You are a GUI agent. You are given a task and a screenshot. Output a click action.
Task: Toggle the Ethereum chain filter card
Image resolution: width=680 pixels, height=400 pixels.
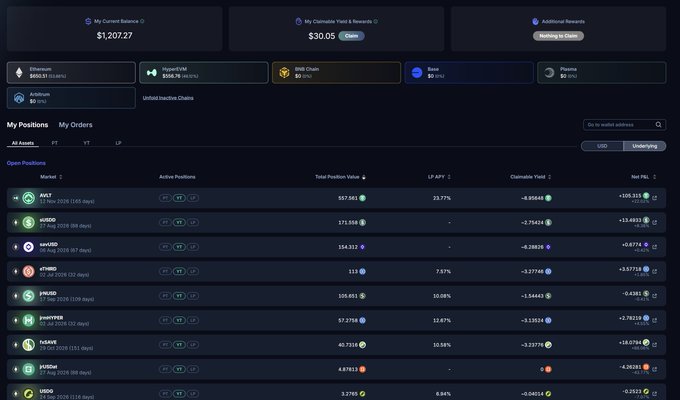[71, 72]
